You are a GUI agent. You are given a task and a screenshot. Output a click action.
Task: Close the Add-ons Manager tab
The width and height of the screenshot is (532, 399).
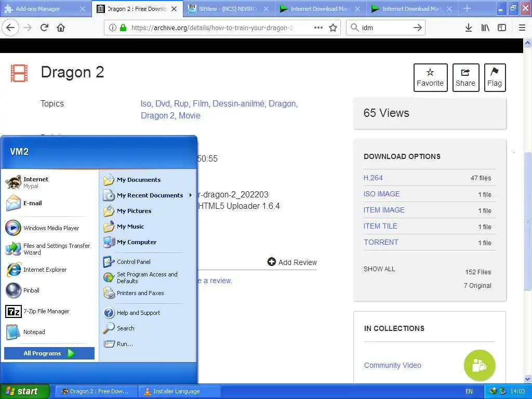pos(83,9)
